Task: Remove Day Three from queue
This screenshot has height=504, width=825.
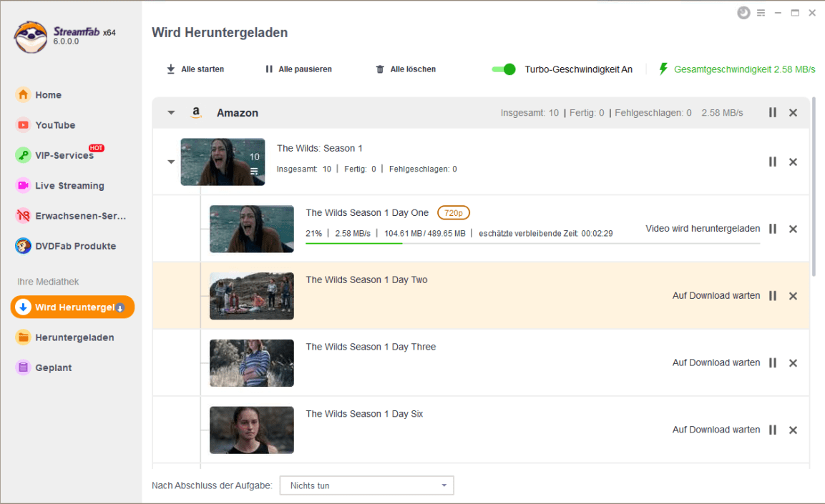Action: click(x=793, y=362)
